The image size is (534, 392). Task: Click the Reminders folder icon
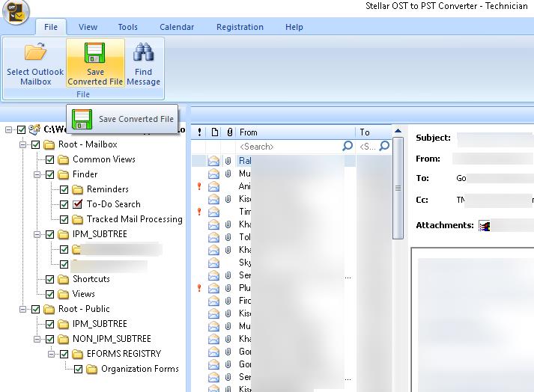tap(78, 189)
